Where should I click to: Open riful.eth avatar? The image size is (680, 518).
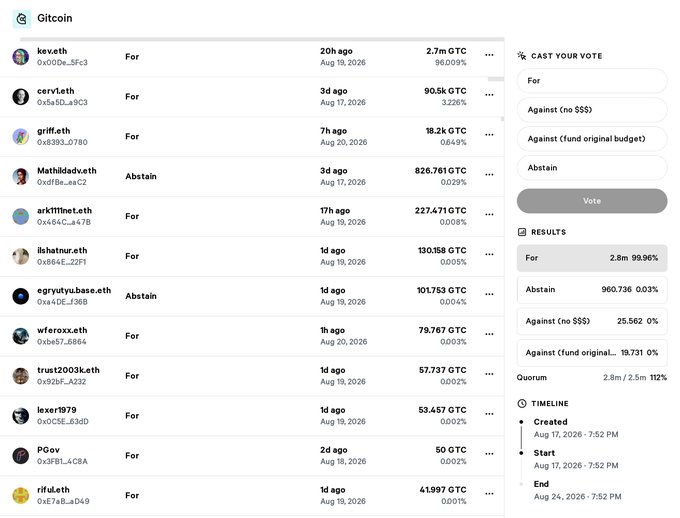pos(20,496)
